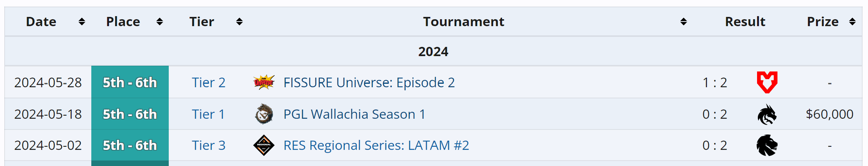Image resolution: width=868 pixels, height=166 pixels.
Task: Click the black lion team logo
Action: (x=767, y=145)
